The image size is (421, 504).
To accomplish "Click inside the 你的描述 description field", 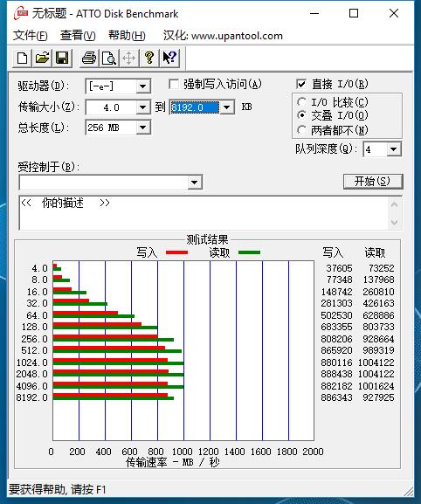I will click(x=204, y=213).
